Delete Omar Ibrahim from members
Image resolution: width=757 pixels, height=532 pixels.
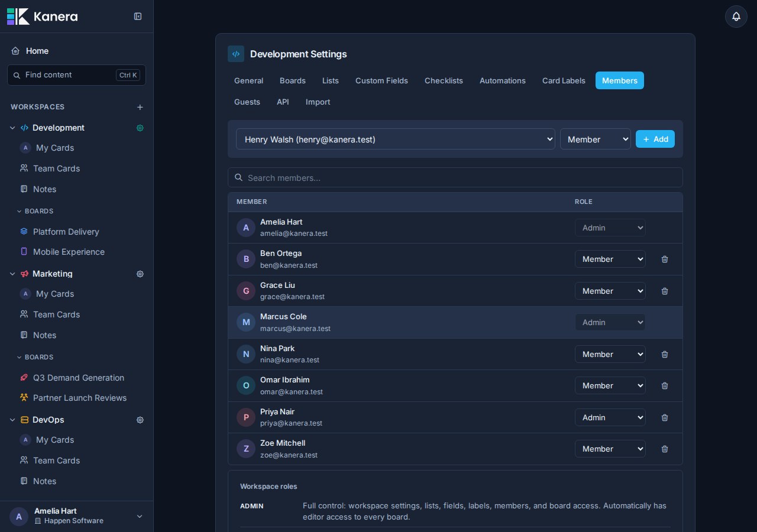click(x=665, y=385)
